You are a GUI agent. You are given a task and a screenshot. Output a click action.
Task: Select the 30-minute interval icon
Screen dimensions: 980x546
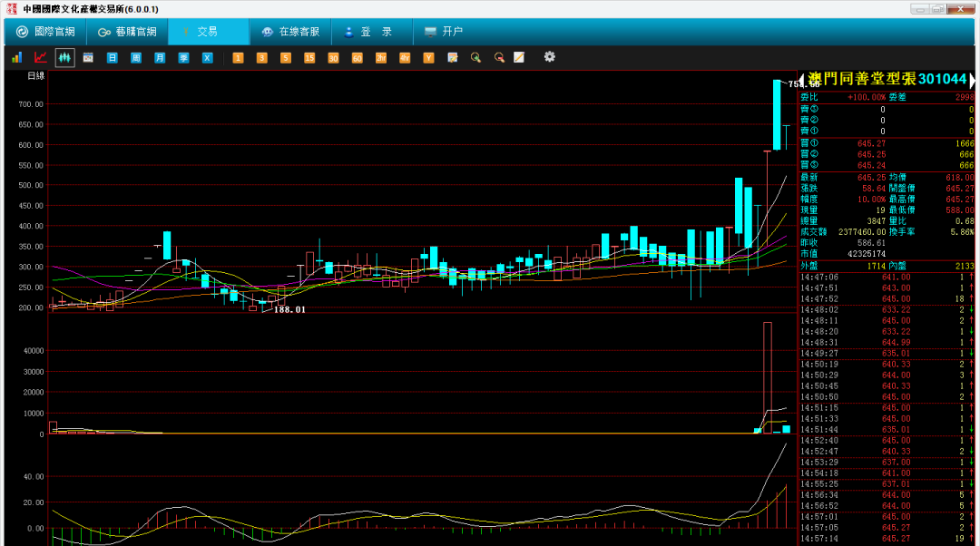point(333,57)
